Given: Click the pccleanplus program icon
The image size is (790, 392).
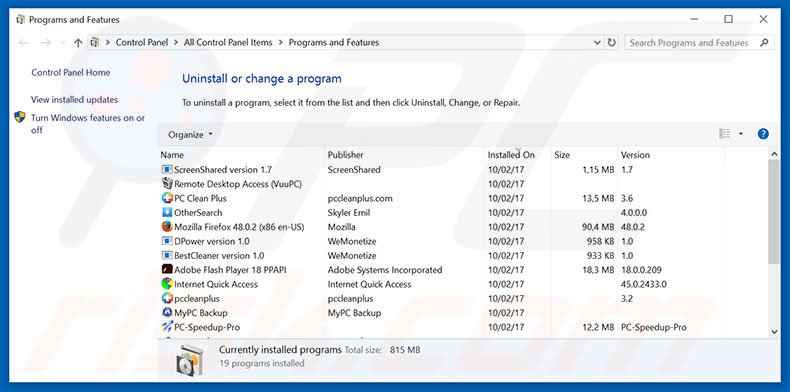Looking at the screenshot, I should [x=167, y=298].
